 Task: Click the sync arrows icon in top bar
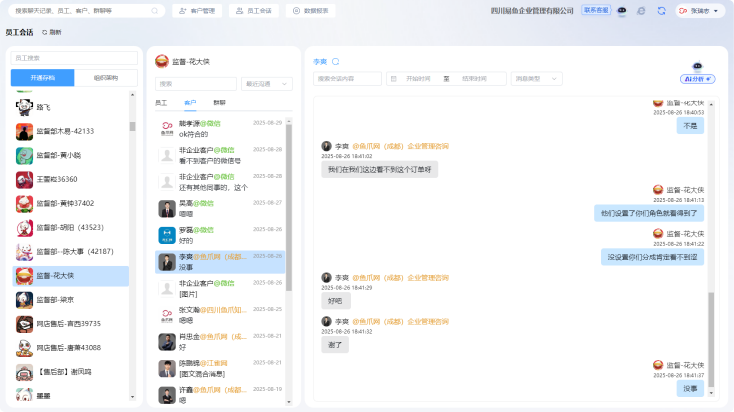click(x=661, y=10)
